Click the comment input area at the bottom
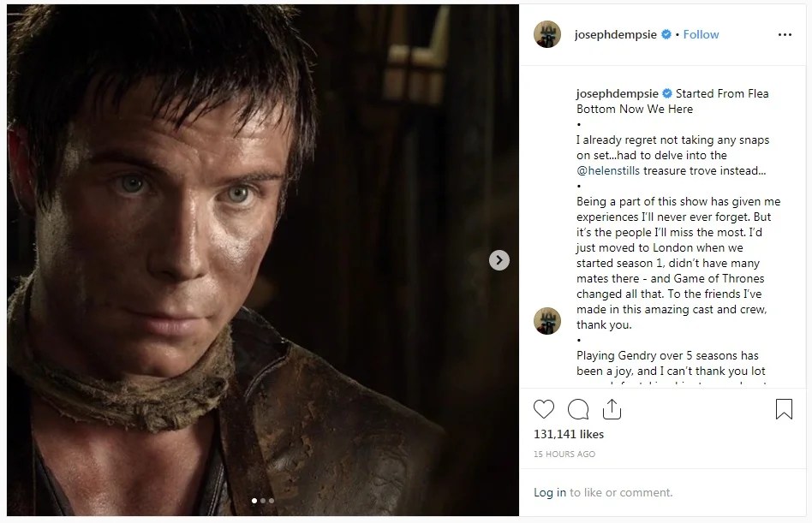Image resolution: width=812 pixels, height=523 pixels. [x=668, y=492]
